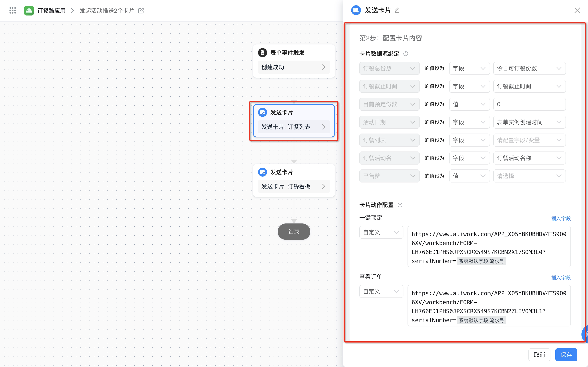588x367 pixels.
Task: Click 插入字段 link for 一键预定
Action: point(561,218)
